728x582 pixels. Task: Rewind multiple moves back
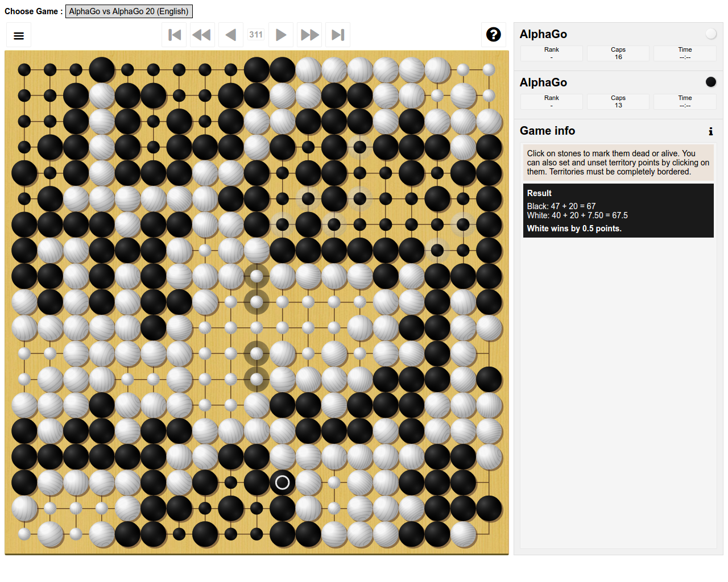[202, 35]
